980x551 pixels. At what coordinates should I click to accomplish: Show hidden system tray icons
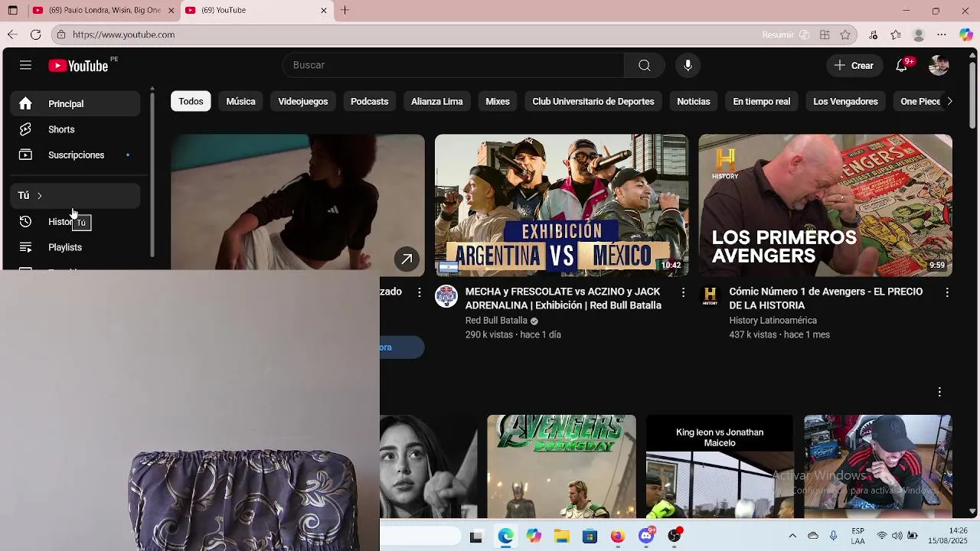(792, 536)
